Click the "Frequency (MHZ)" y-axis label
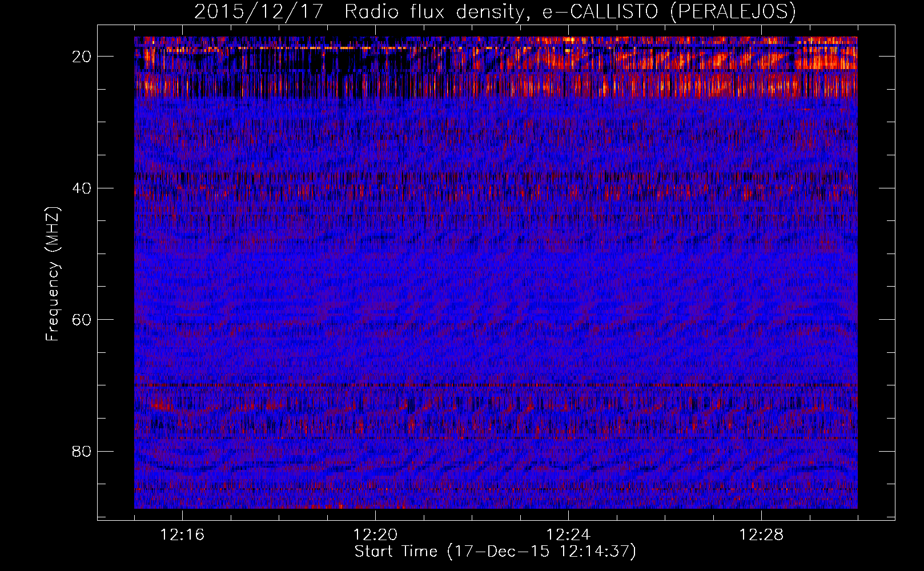The height and width of the screenshot is (571, 924). tap(53, 274)
